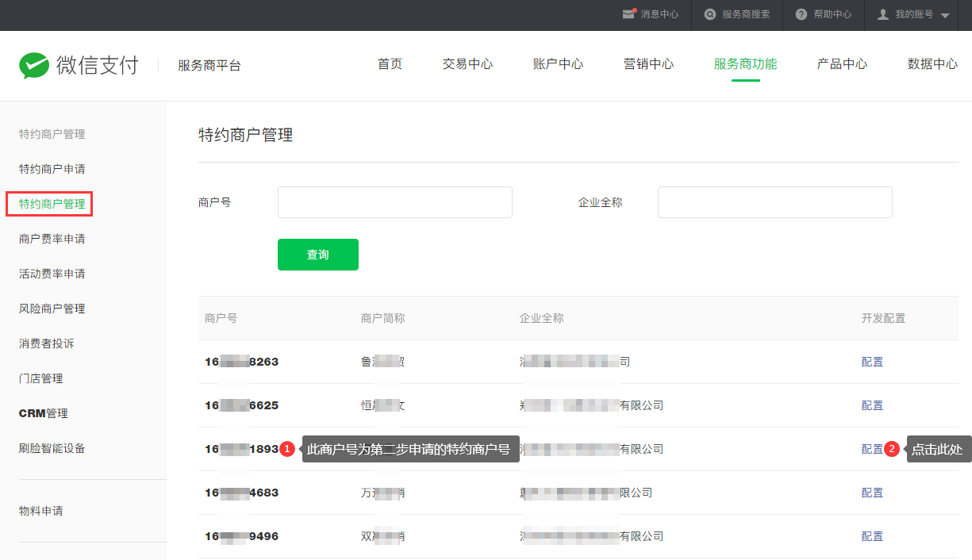The height and width of the screenshot is (560, 972).
Task: Open 特约商户申请 in sidebar
Action: (x=52, y=169)
